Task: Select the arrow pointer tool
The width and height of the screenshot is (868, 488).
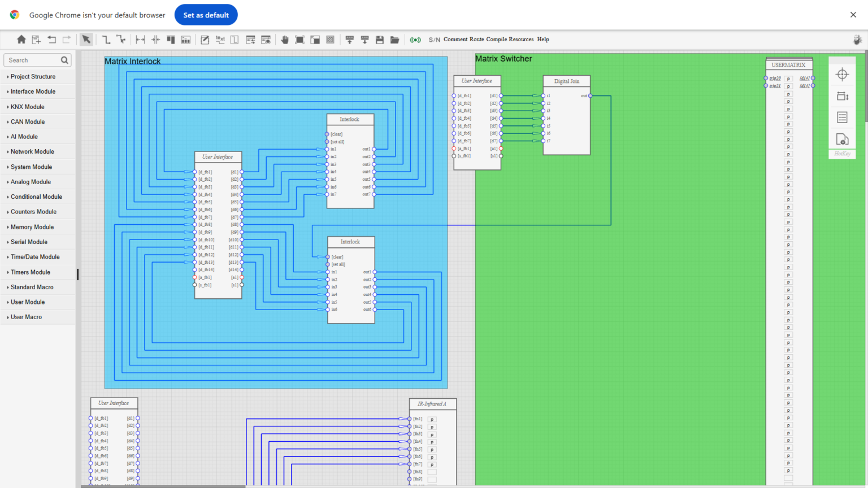Action: coord(86,40)
